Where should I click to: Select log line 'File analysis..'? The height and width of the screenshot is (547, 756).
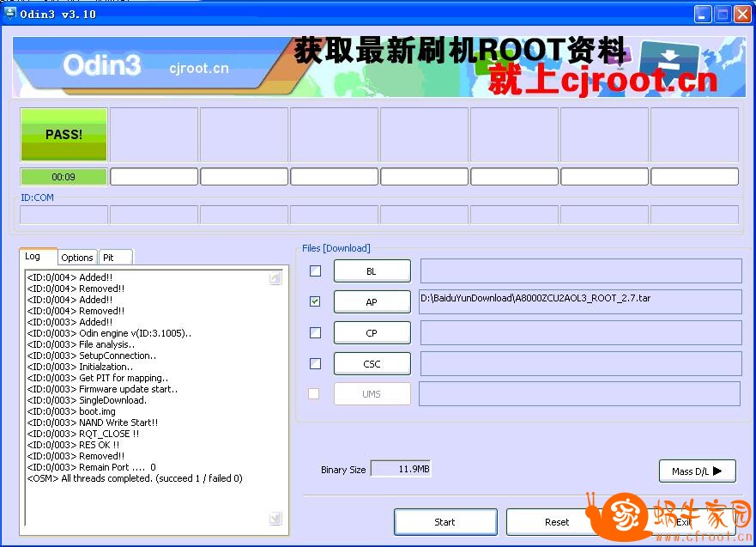(x=81, y=344)
